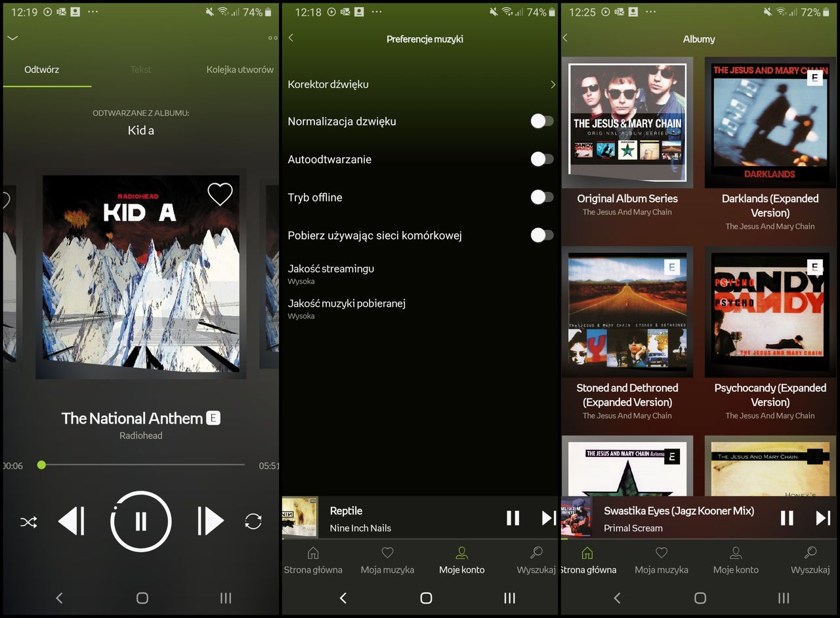The image size is (840, 618).
Task: Open Moja muzyka in Albumy screen
Action: click(x=661, y=561)
